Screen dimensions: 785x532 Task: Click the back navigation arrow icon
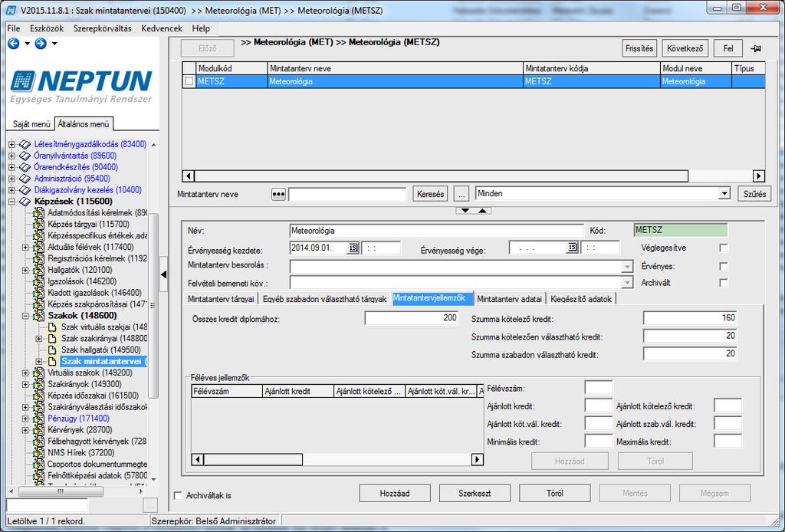[x=14, y=44]
